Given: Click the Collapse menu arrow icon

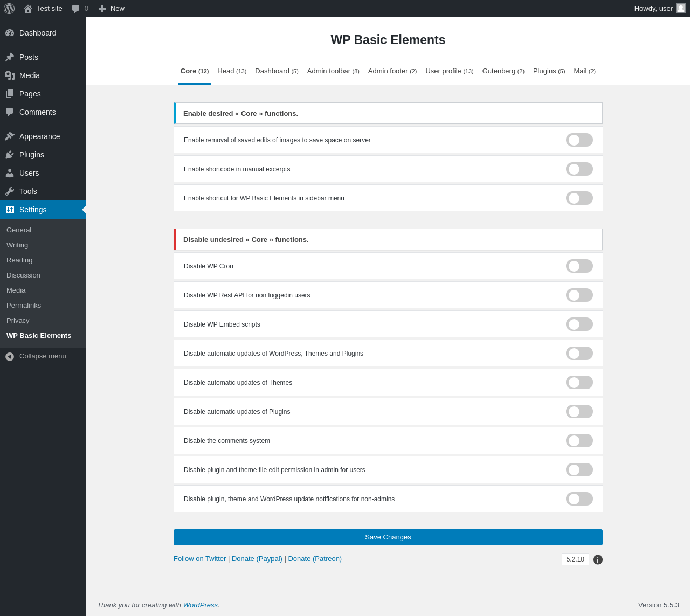Looking at the screenshot, I should tap(10, 356).
